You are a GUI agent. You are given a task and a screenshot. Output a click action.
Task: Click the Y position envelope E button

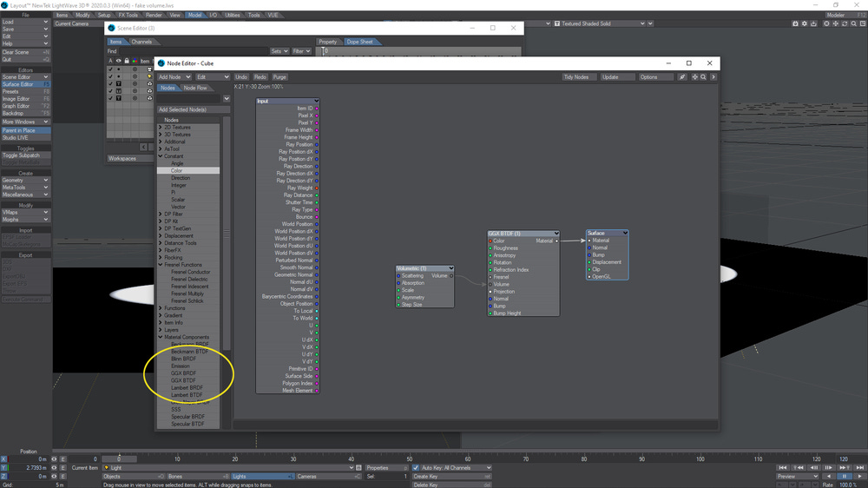coord(63,467)
